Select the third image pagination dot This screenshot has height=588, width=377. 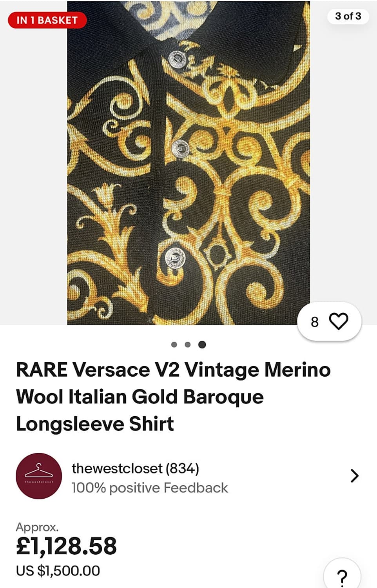202,345
